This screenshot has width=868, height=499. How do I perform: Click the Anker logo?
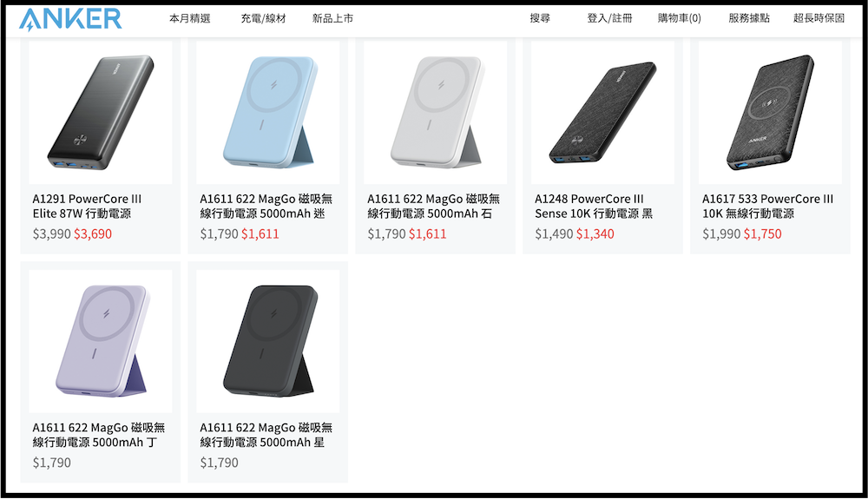pos(70,19)
